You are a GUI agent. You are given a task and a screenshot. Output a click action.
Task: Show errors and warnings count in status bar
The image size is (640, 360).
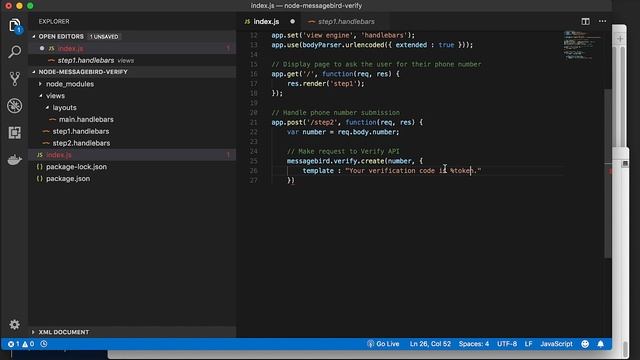[21, 344]
